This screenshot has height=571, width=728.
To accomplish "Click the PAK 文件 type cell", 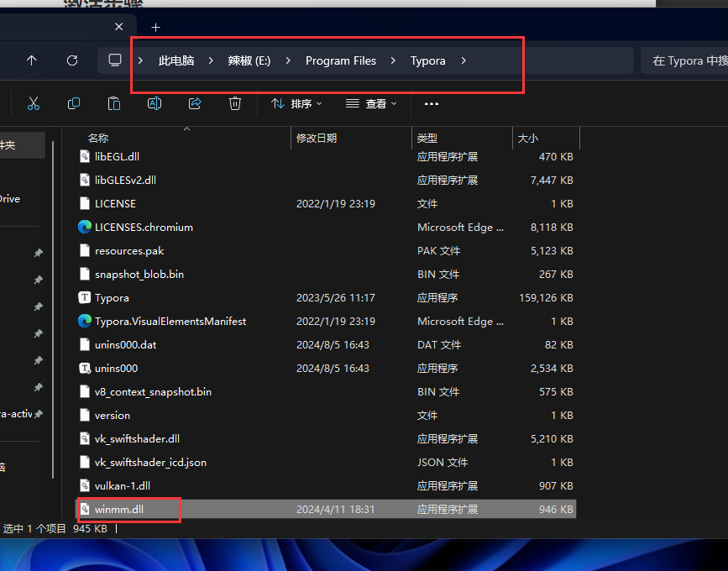I will (438, 251).
